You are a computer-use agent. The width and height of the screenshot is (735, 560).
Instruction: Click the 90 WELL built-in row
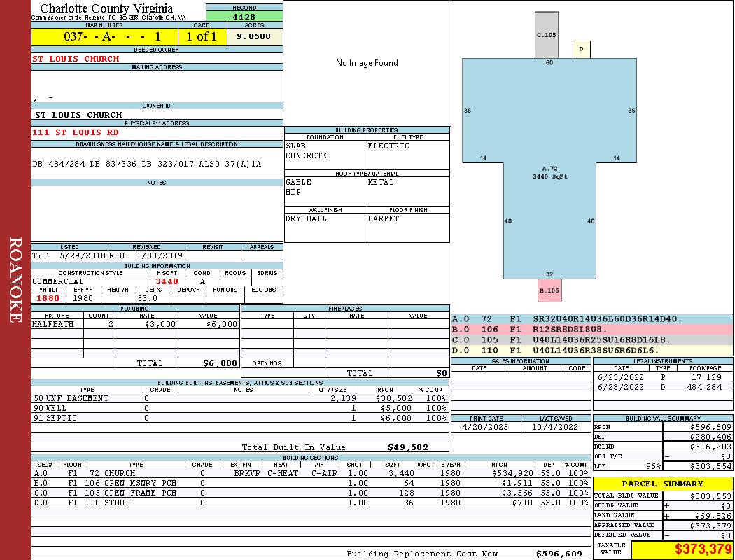point(240,408)
